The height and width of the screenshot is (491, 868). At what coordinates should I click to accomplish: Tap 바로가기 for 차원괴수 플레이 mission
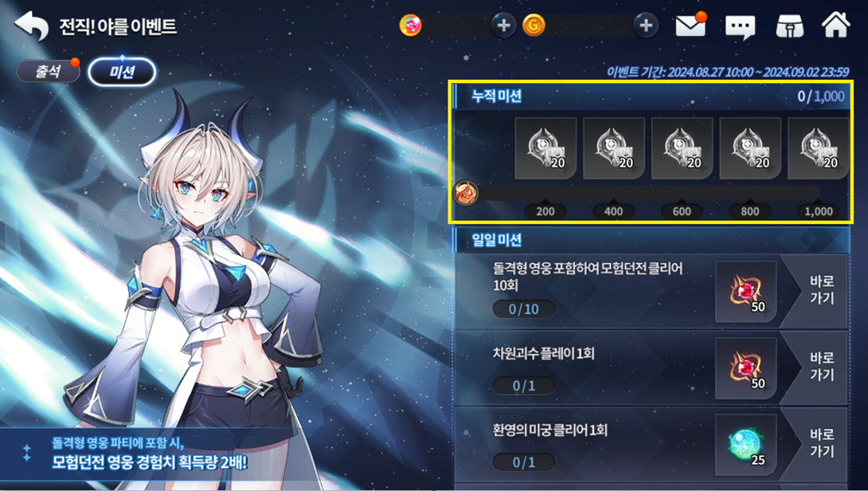pyautogui.click(x=822, y=367)
